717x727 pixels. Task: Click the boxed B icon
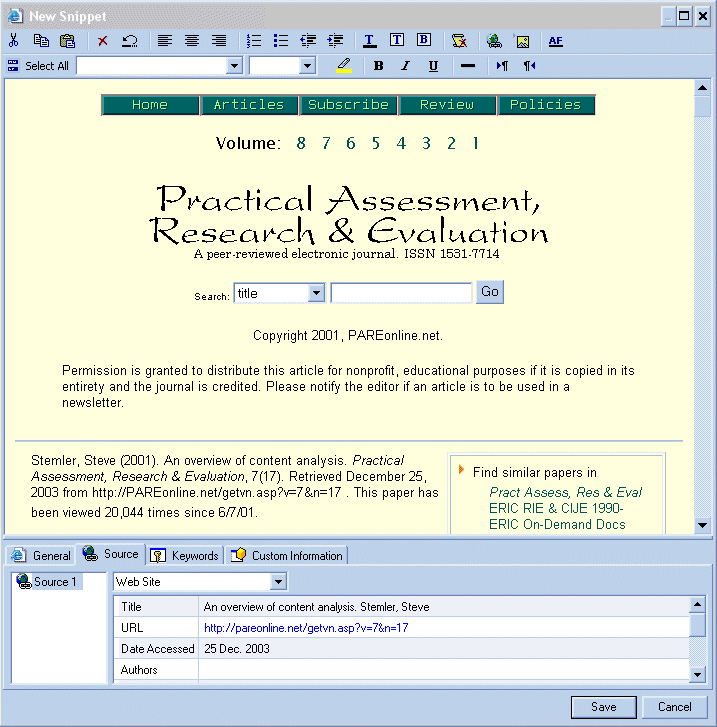423,40
